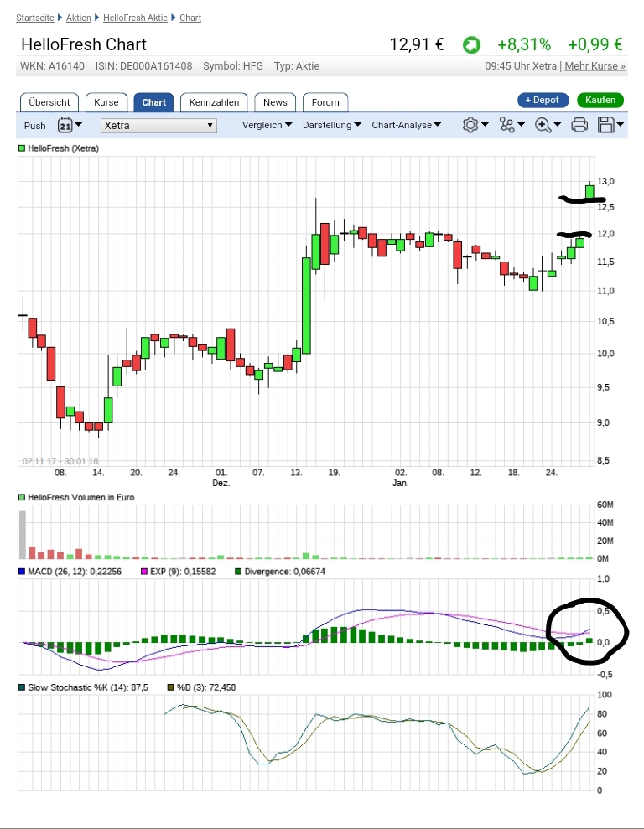
Task: Click the tall gray first volume bar
Action: [23, 535]
